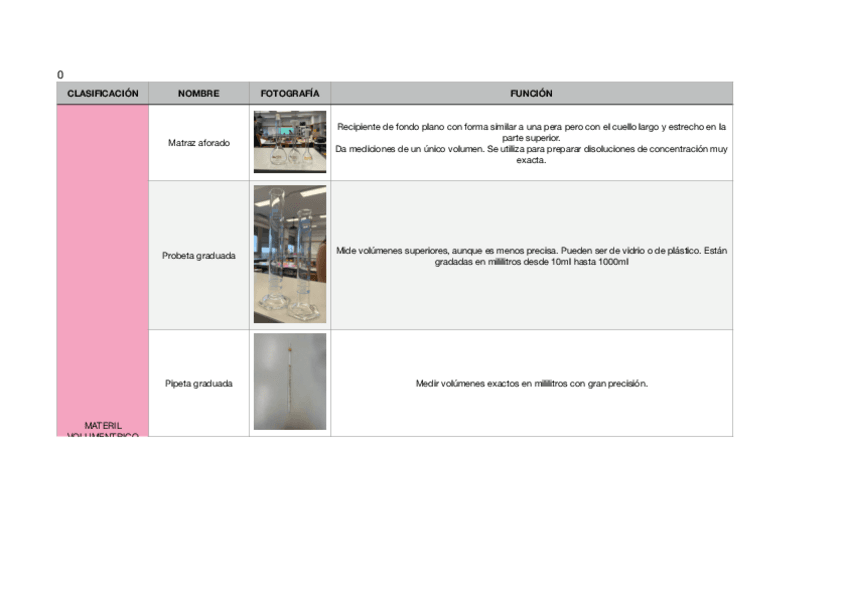Click the 'Recipiente de fondo plano' description text
Screen dimensions: 848x599
(532, 143)
